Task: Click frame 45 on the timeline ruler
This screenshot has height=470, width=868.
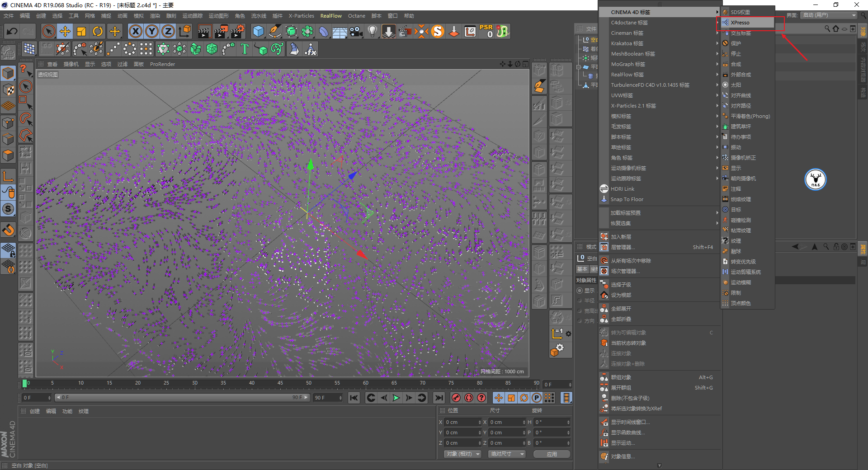Action: pos(280,383)
